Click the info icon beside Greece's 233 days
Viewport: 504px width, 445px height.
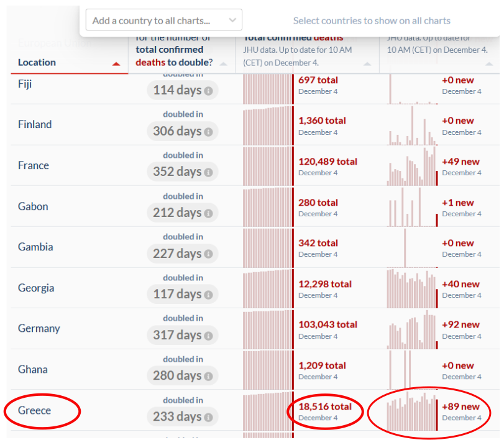pos(209,418)
